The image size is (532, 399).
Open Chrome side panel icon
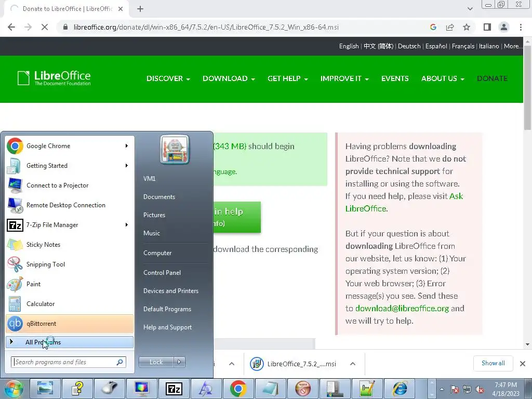[x=487, y=27]
